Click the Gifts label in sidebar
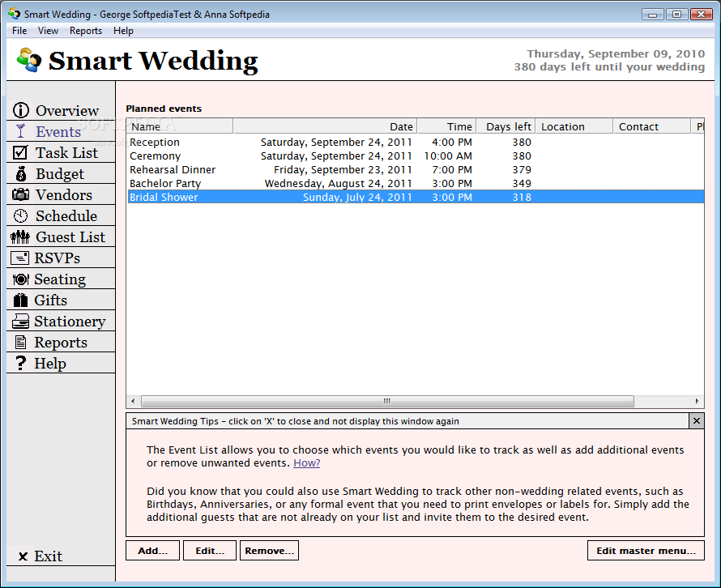The width and height of the screenshot is (721, 588). click(50, 300)
